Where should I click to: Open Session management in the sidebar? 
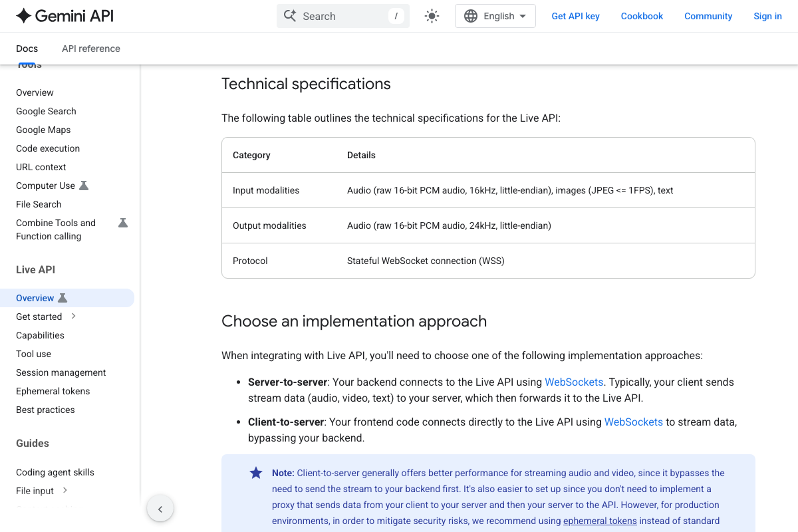[x=61, y=372]
